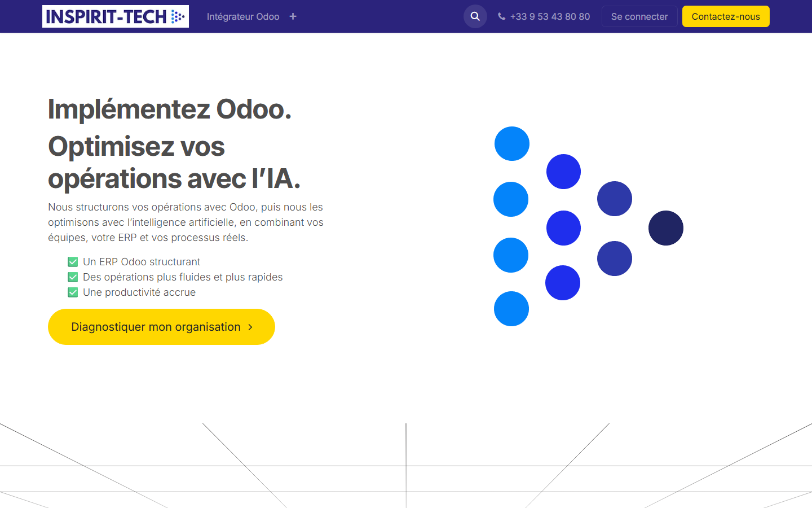This screenshot has width=812, height=508.
Task: Open the search magnifier icon
Action: (475, 16)
